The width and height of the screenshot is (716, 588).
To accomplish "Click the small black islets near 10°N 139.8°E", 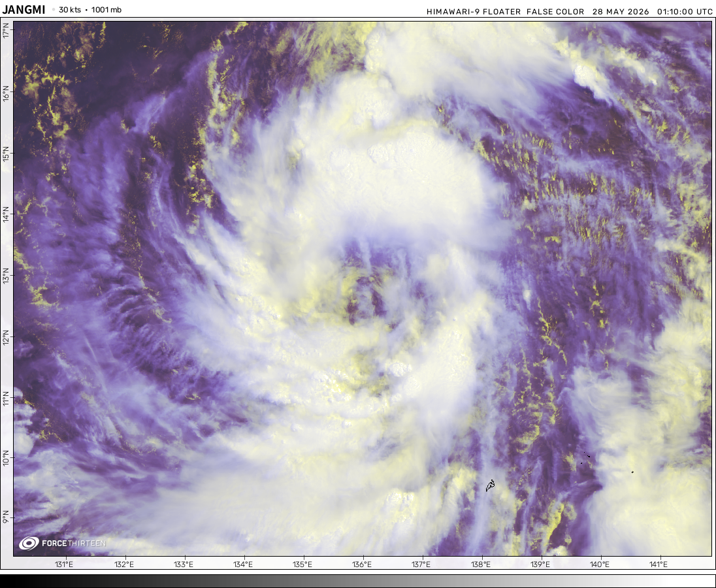I will (x=586, y=457).
